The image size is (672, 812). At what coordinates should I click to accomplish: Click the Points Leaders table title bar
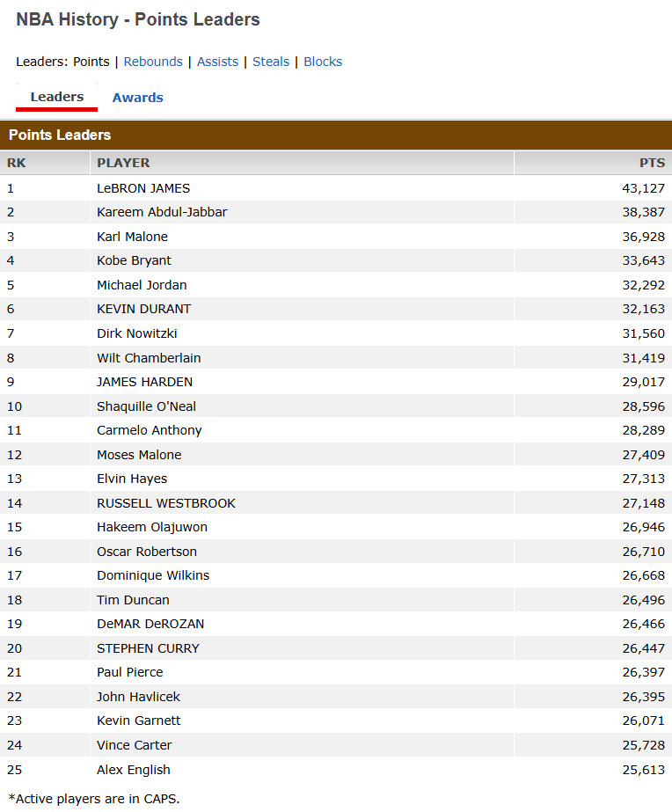(x=336, y=135)
